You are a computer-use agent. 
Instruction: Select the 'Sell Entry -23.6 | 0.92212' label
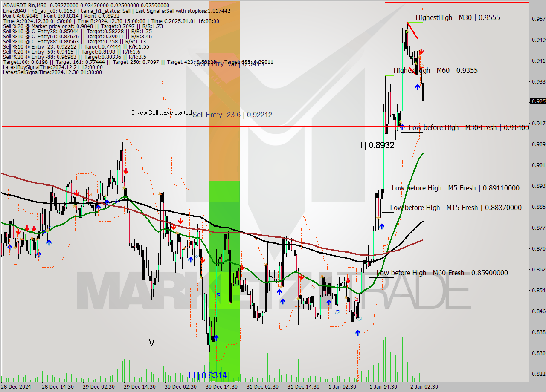232,115
